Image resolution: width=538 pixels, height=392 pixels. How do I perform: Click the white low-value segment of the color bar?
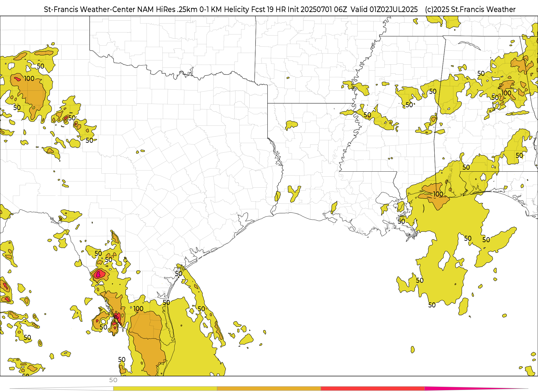click(62, 389)
